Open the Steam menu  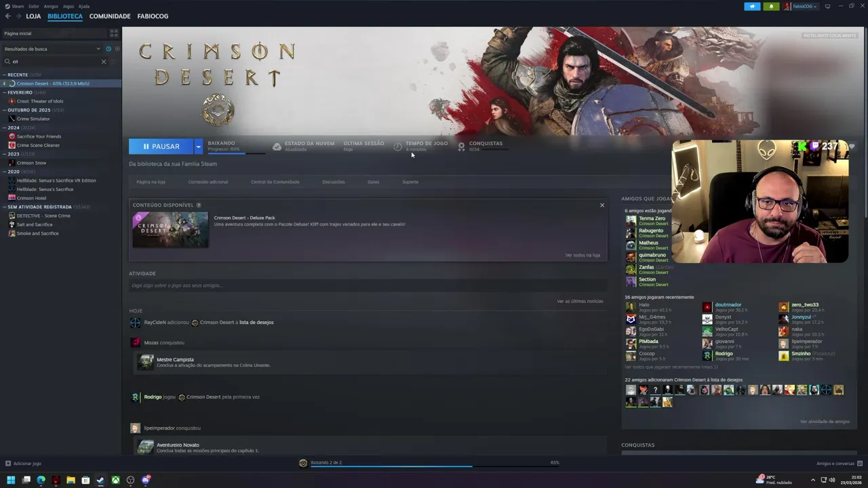pos(15,6)
